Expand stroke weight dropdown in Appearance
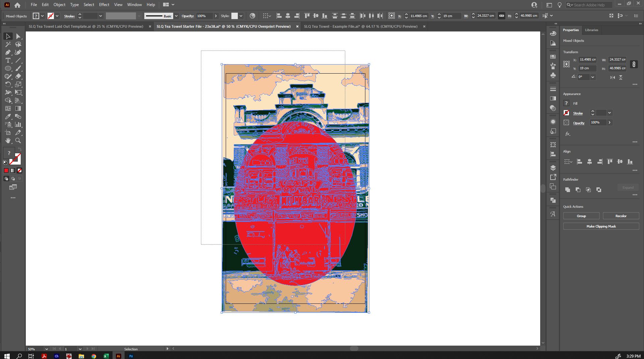Viewport: 644px width, 359px height. click(x=610, y=113)
